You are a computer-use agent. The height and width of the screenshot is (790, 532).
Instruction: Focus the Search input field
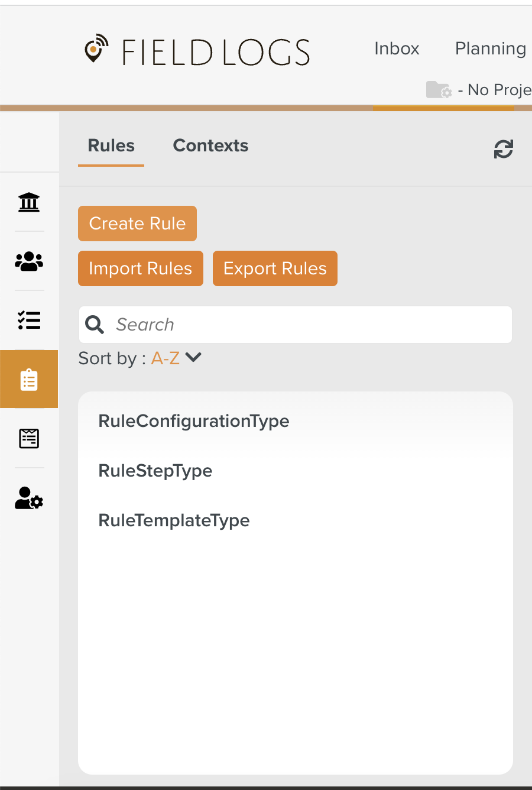(x=307, y=325)
